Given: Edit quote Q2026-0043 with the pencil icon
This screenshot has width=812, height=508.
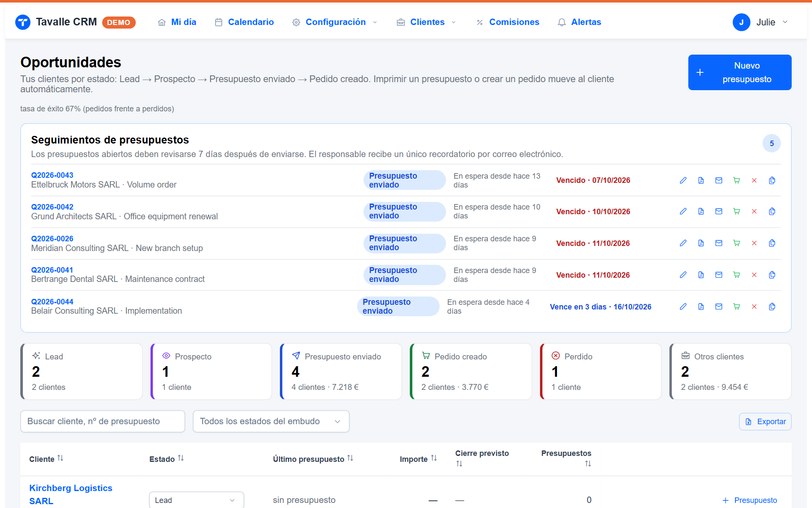Looking at the screenshot, I should coord(683,180).
